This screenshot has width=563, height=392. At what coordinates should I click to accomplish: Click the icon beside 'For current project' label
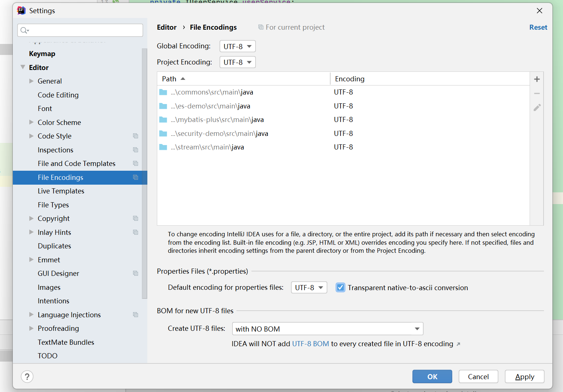pyautogui.click(x=261, y=27)
